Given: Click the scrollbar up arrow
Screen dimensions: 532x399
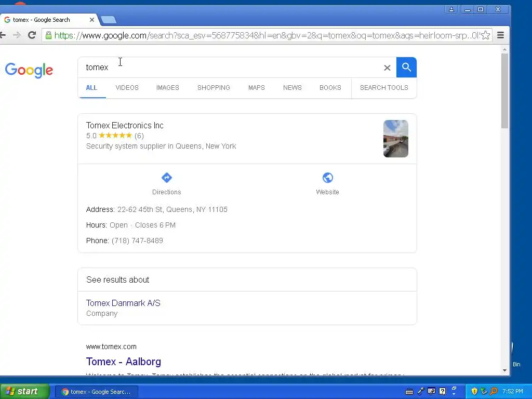Looking at the screenshot, I should pyautogui.click(x=505, y=49).
